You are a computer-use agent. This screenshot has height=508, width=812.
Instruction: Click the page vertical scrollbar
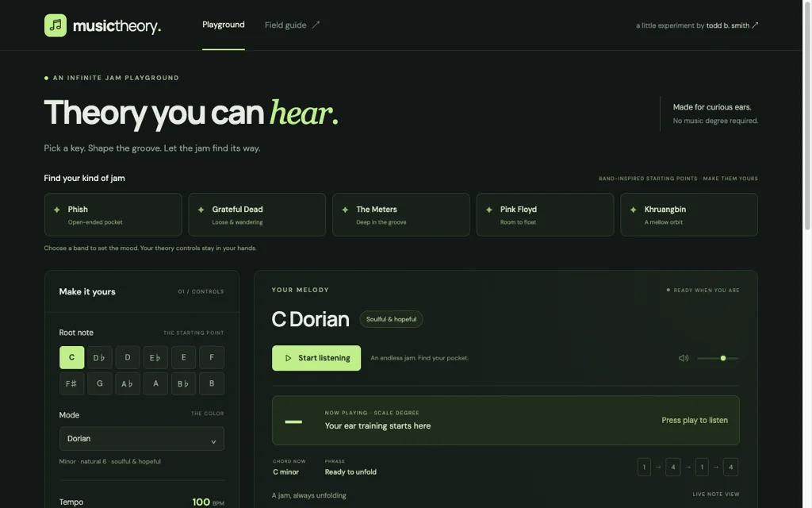[807, 114]
